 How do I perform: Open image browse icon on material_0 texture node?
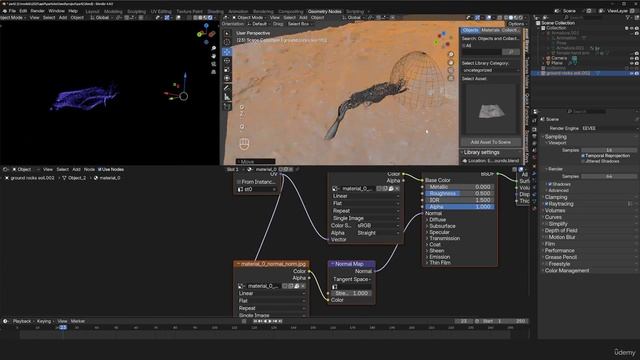pos(336,189)
